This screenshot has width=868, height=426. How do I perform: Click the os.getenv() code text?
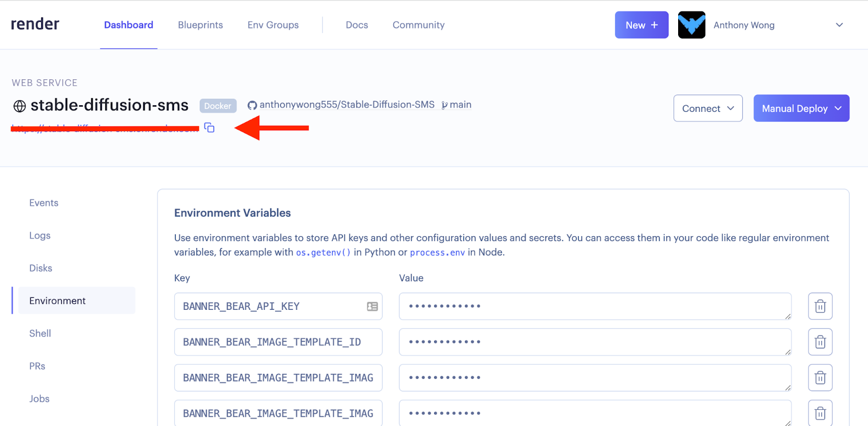[x=323, y=252]
